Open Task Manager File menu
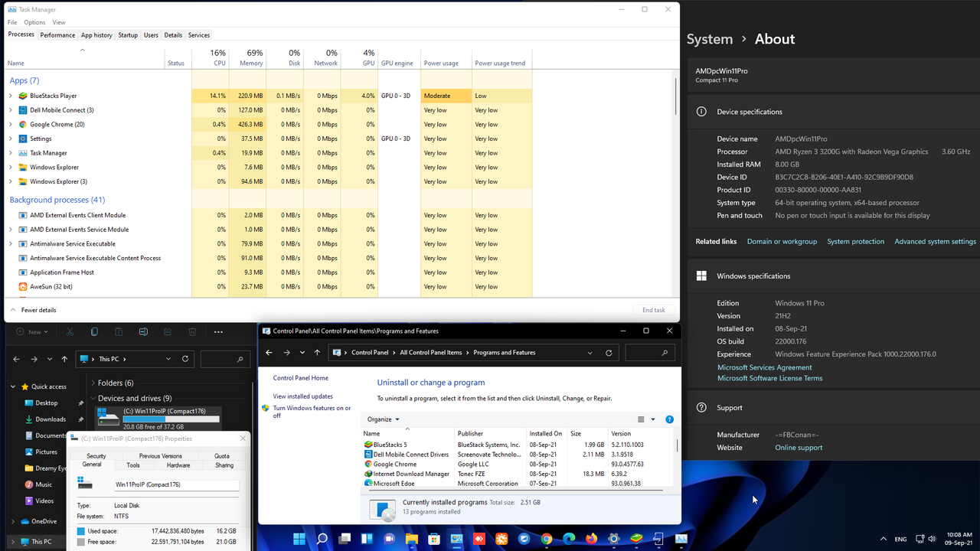The width and height of the screenshot is (980, 551). coord(12,22)
